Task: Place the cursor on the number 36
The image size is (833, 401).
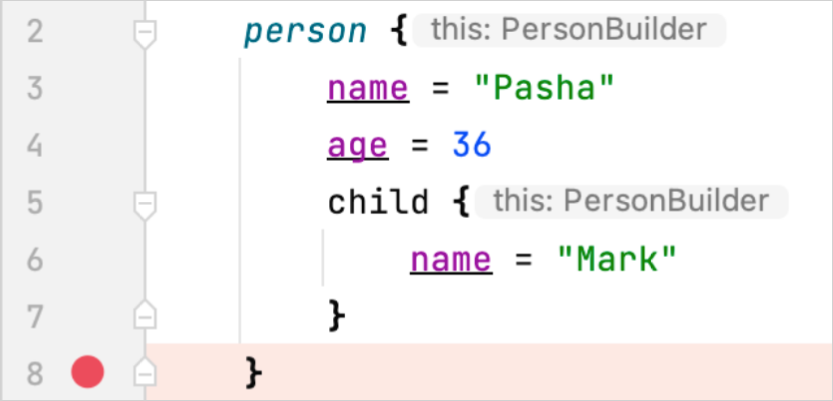Action: [472, 147]
